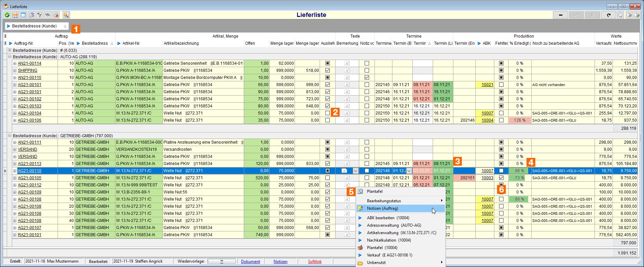Image resolution: width=644 pixels, height=267 pixels.
Task: Collapse the GETRIEBE-GMBH (797.000) group
Action: point(9,136)
